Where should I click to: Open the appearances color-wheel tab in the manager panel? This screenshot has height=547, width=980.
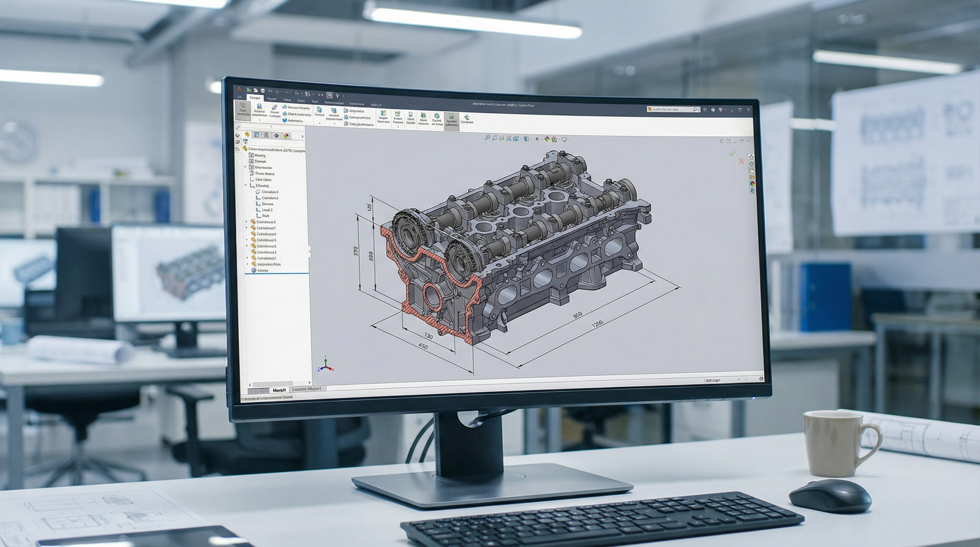coord(286,136)
